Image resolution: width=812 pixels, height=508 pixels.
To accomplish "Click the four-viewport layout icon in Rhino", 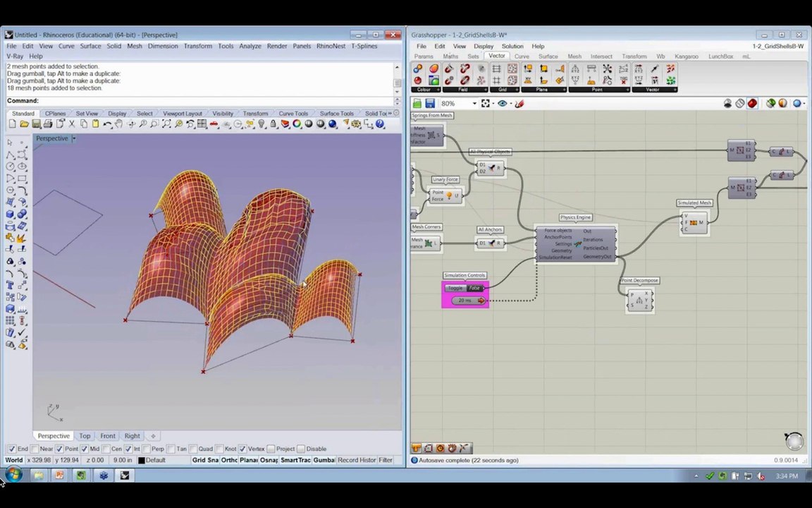I will pos(202,124).
